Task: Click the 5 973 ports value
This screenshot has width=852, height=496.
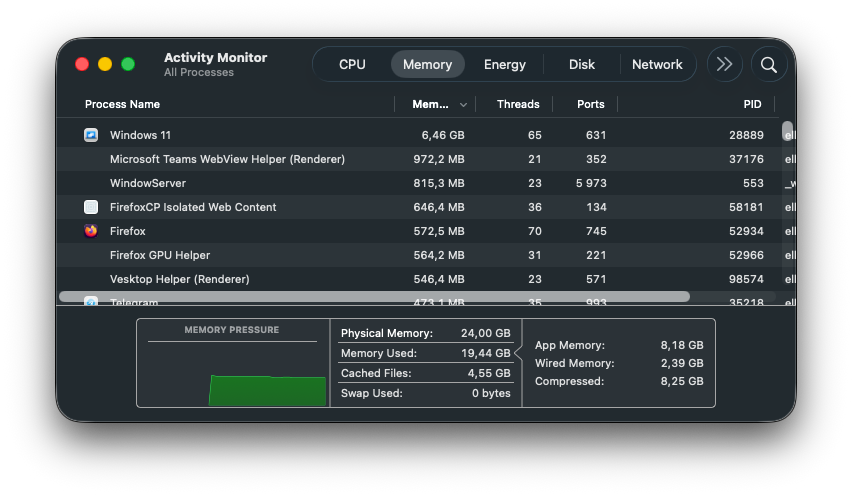Action: coord(591,183)
